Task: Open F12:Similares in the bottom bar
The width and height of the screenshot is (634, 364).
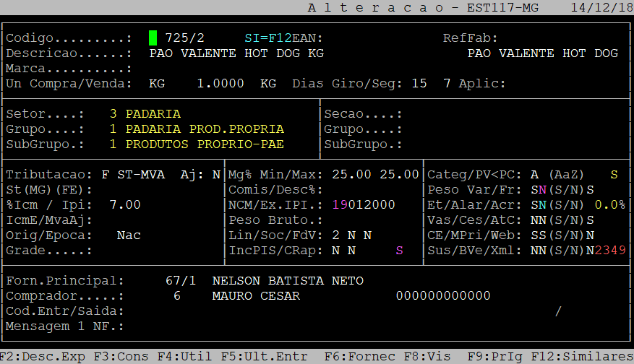Action: tap(582, 357)
